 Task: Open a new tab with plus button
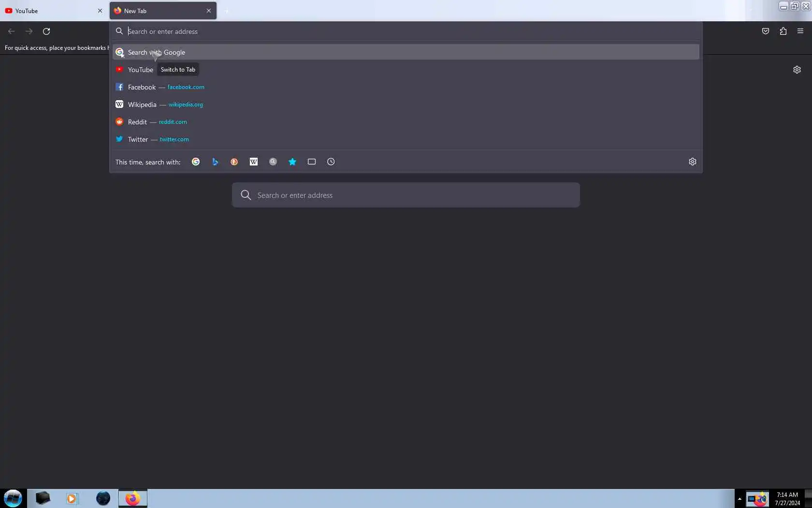tap(227, 11)
